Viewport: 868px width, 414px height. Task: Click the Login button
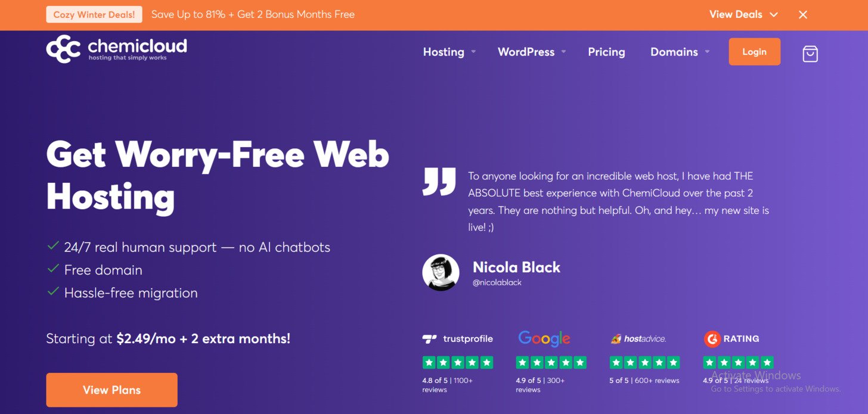[754, 52]
